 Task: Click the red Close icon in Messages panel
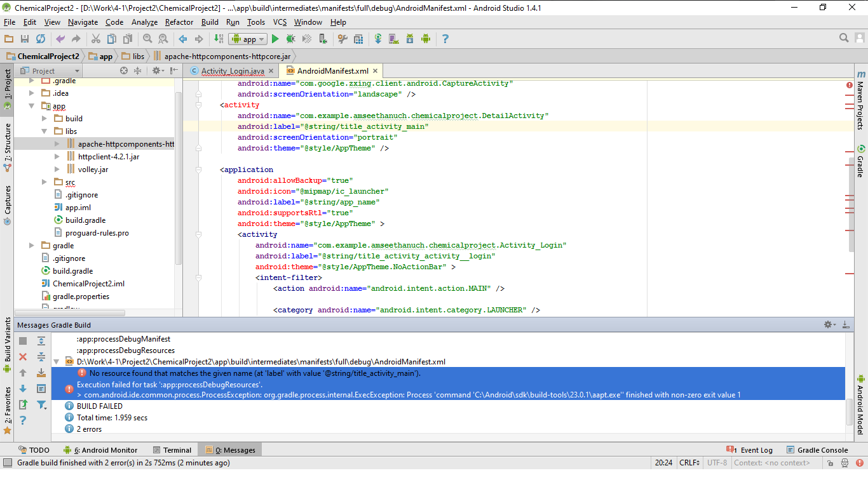click(x=23, y=357)
